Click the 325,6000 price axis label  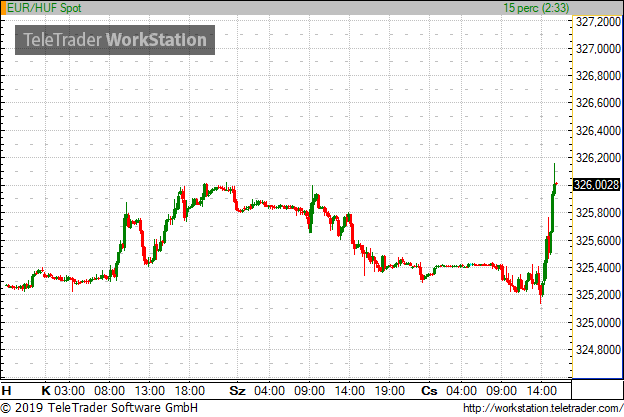click(598, 240)
